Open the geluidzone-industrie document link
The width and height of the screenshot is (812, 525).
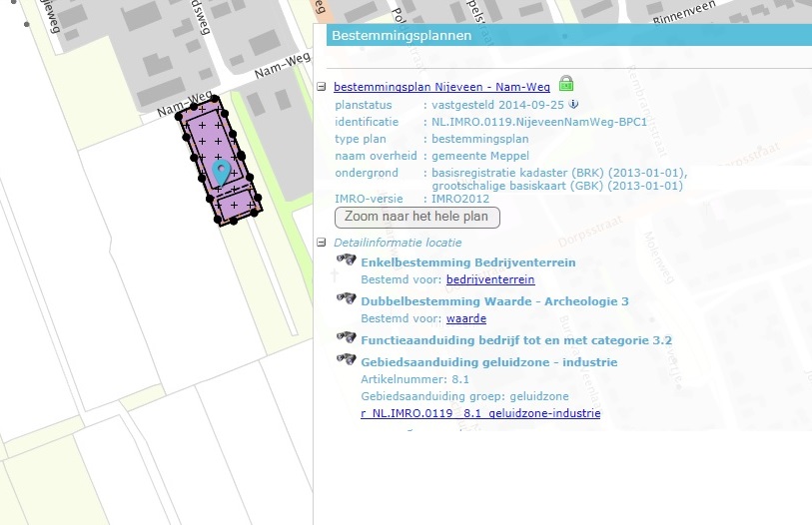tap(479, 413)
